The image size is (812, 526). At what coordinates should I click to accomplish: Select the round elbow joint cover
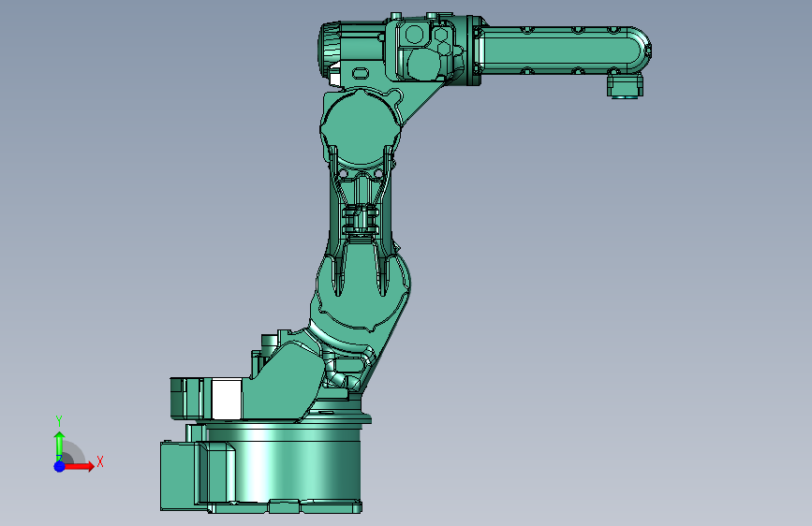pyautogui.click(x=361, y=127)
